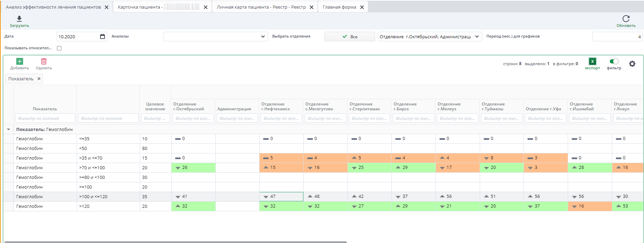Open the calendar picker in Дата field
This screenshot has height=243, width=644.
(x=103, y=37)
